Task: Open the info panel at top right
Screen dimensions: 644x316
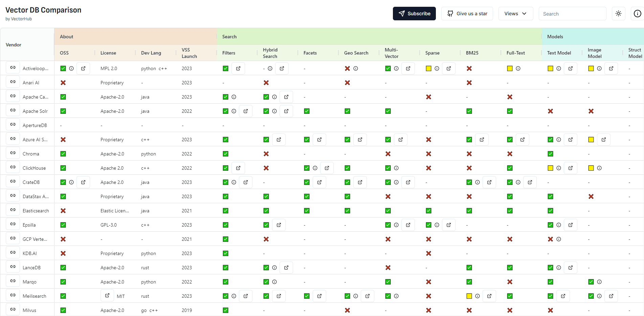Action: point(637,14)
